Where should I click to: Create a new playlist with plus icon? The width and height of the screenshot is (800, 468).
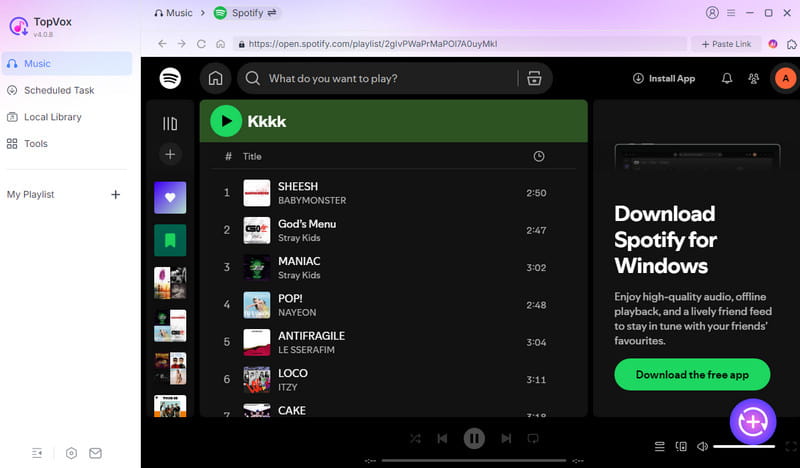point(170,154)
